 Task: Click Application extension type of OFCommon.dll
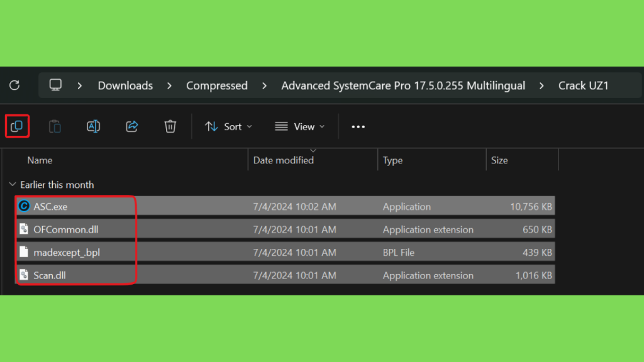[x=428, y=229]
